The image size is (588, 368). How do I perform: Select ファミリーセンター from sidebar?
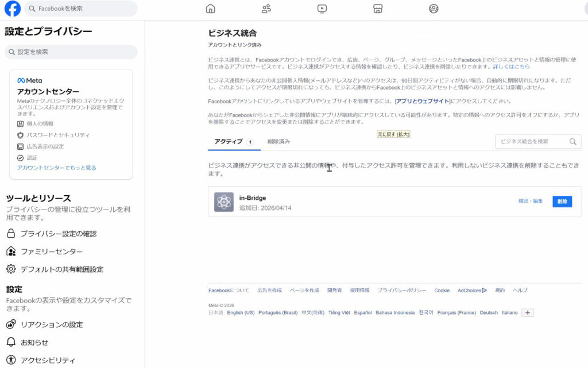[51, 251]
